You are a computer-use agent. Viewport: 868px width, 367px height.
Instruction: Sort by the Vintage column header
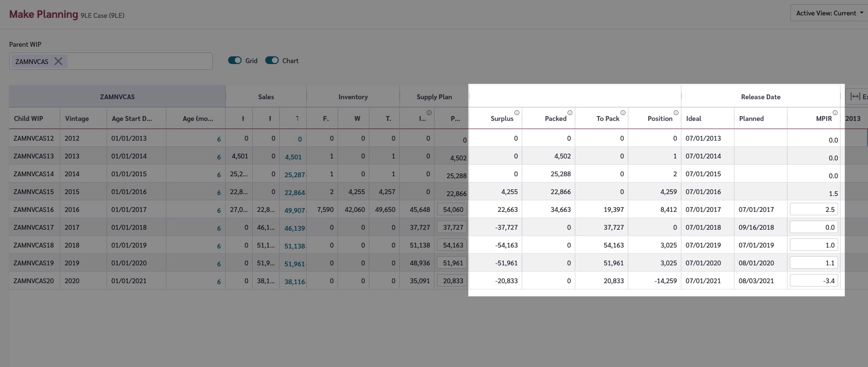pyautogui.click(x=77, y=118)
